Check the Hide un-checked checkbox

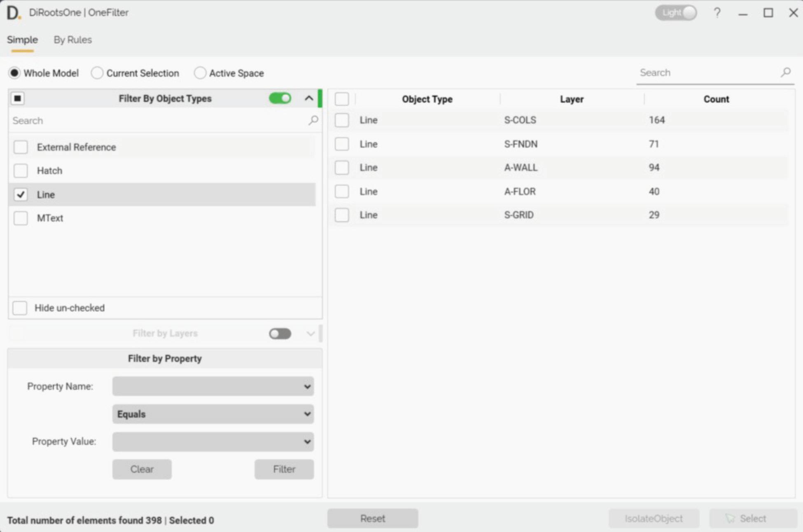point(20,308)
